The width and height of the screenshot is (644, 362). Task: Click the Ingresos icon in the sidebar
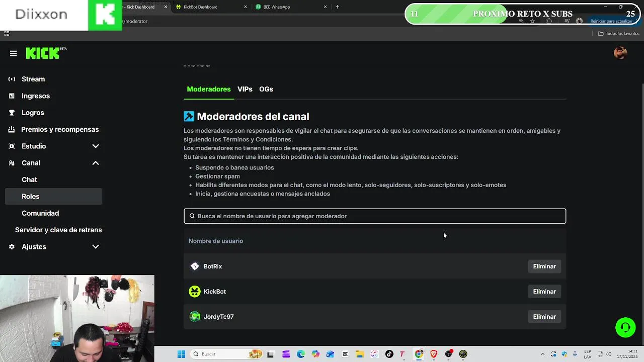pyautogui.click(x=12, y=96)
